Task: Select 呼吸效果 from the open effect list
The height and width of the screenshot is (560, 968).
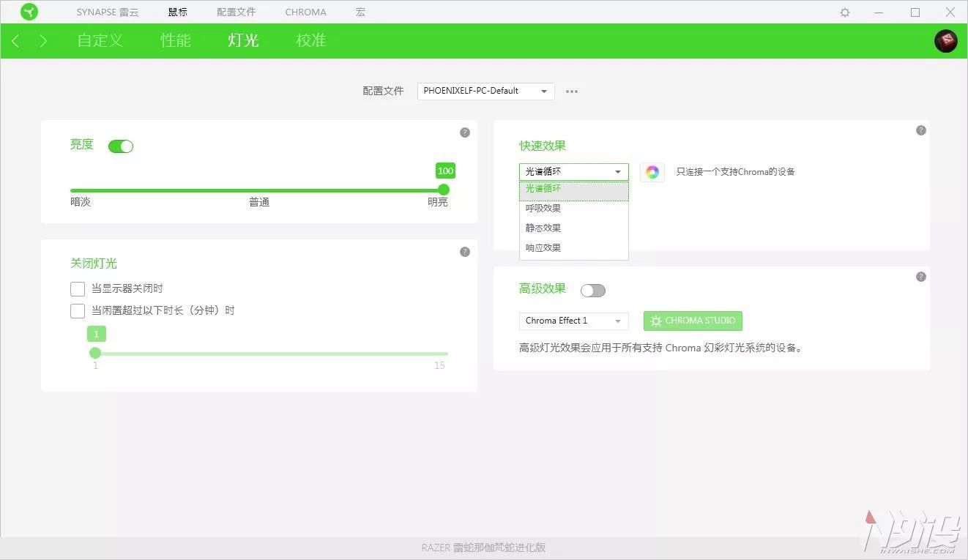Action: tap(543, 208)
